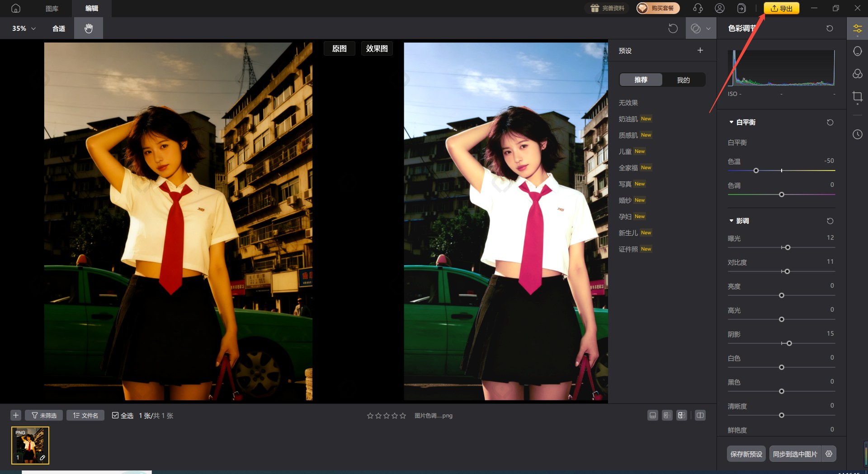The image size is (868, 474).
Task: Open the 文件名 sort dropdown
Action: pos(85,415)
